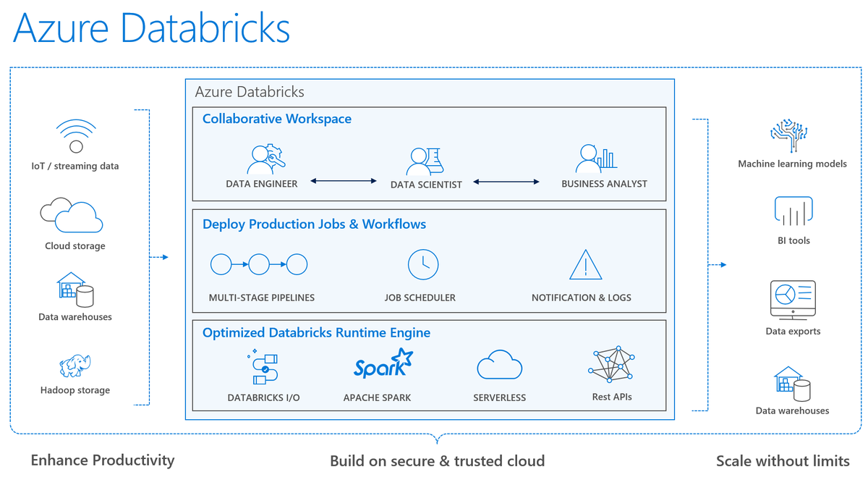Click the Scale without limits label
The width and height of the screenshot is (868, 480).
[783, 460]
